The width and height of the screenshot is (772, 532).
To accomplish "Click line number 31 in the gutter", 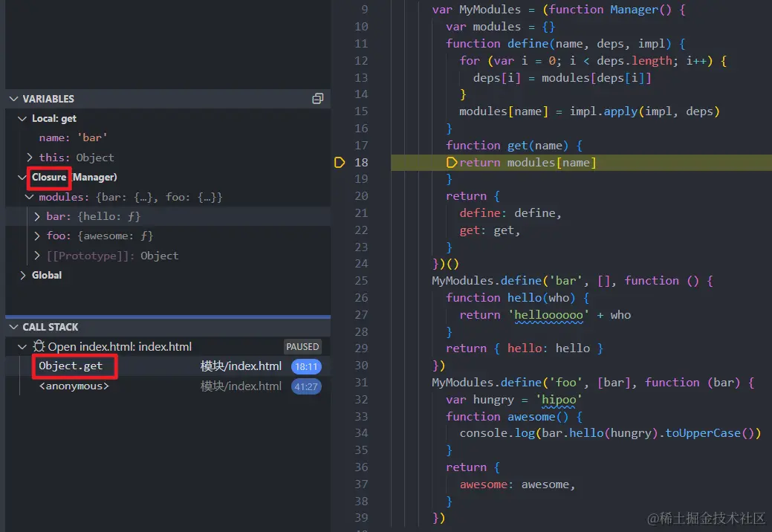I will point(361,383).
